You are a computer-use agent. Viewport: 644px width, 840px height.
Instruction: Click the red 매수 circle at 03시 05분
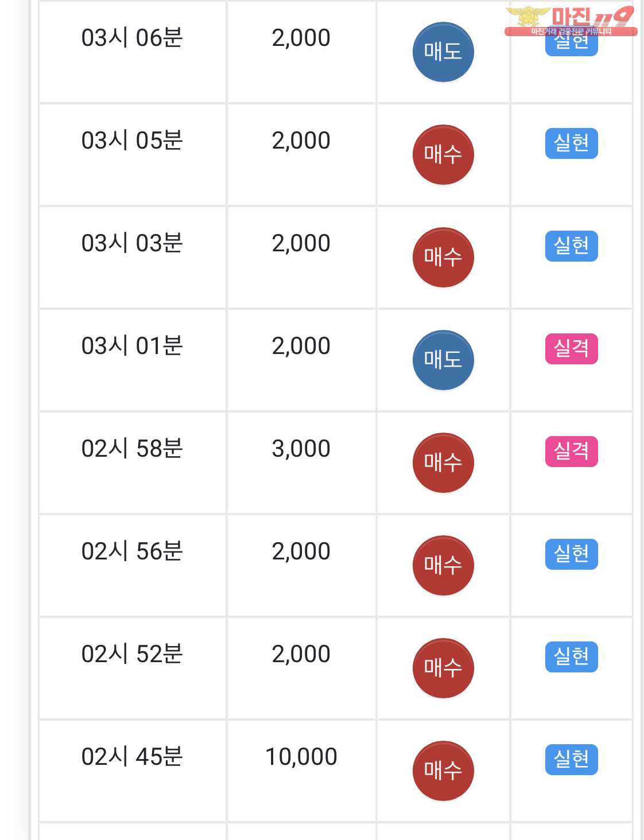443,155
